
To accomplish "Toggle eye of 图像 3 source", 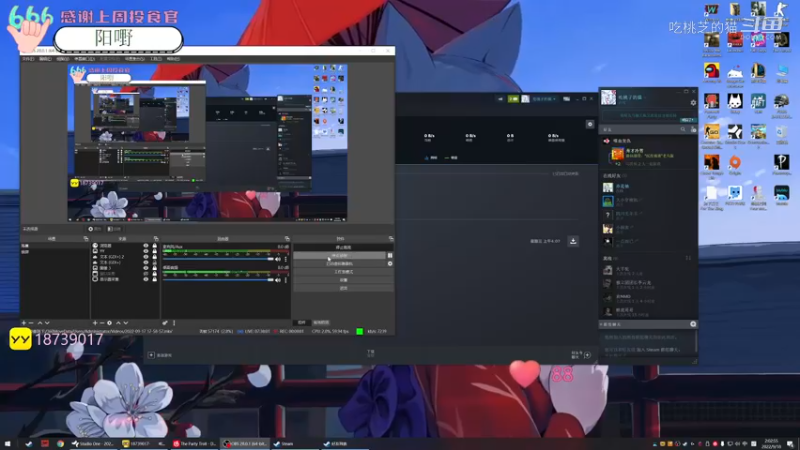I will point(146,268).
